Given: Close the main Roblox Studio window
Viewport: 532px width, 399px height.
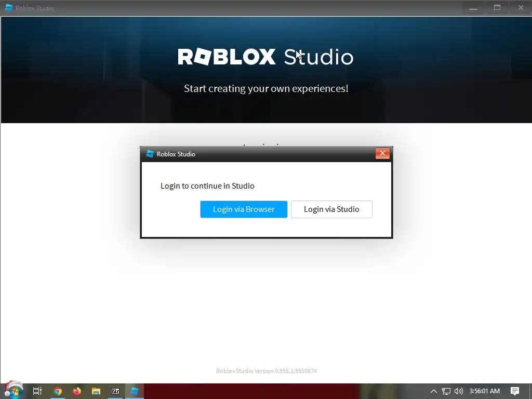Looking at the screenshot, I should [521, 8].
